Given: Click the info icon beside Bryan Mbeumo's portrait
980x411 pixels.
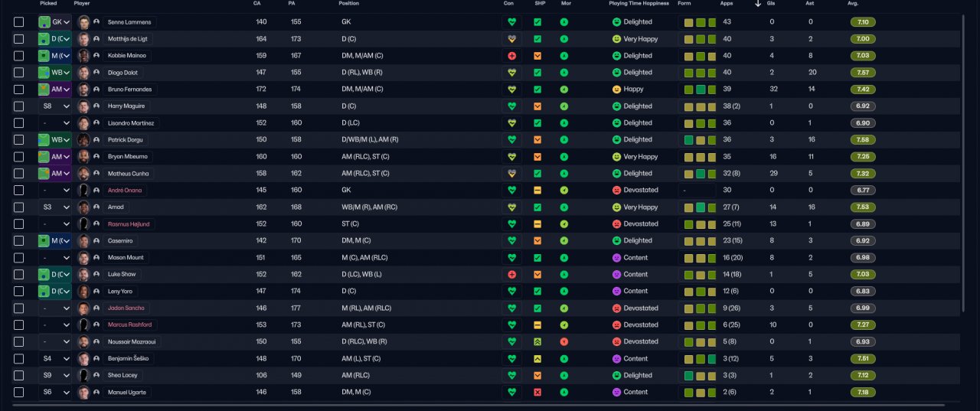Looking at the screenshot, I should point(96,157).
